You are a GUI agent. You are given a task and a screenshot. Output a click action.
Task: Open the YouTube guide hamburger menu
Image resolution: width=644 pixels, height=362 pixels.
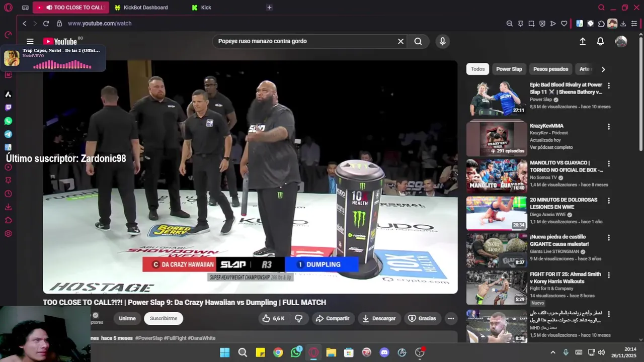tap(30, 41)
